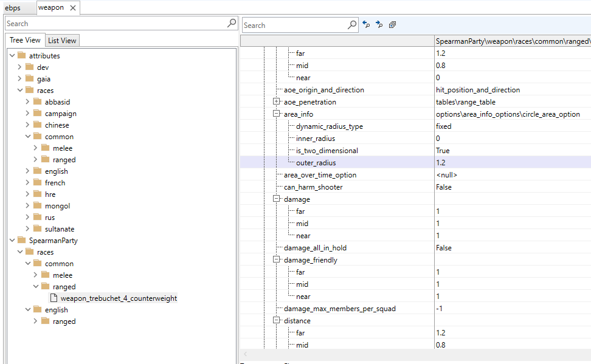Collapse the races node under attributes
591x364 pixels.
pos(20,90)
